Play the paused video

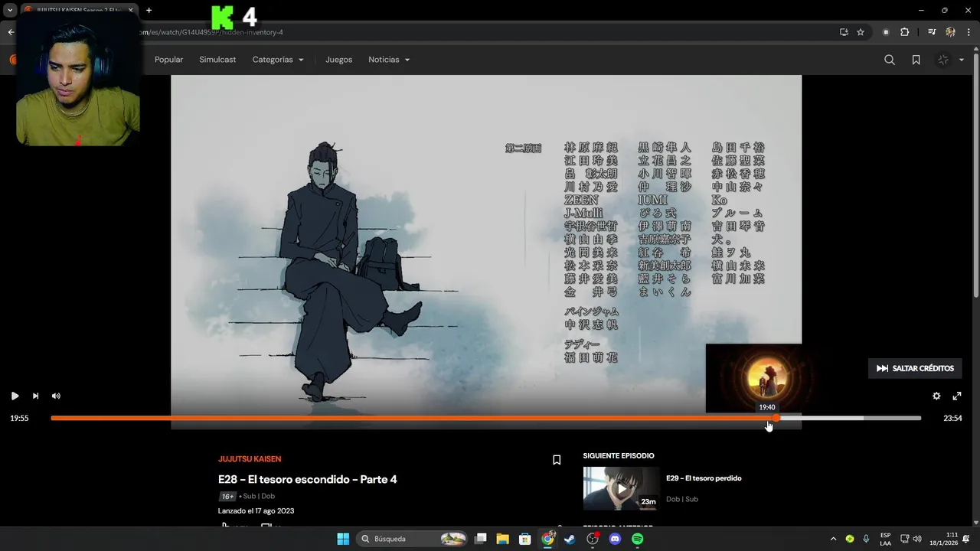coord(15,396)
